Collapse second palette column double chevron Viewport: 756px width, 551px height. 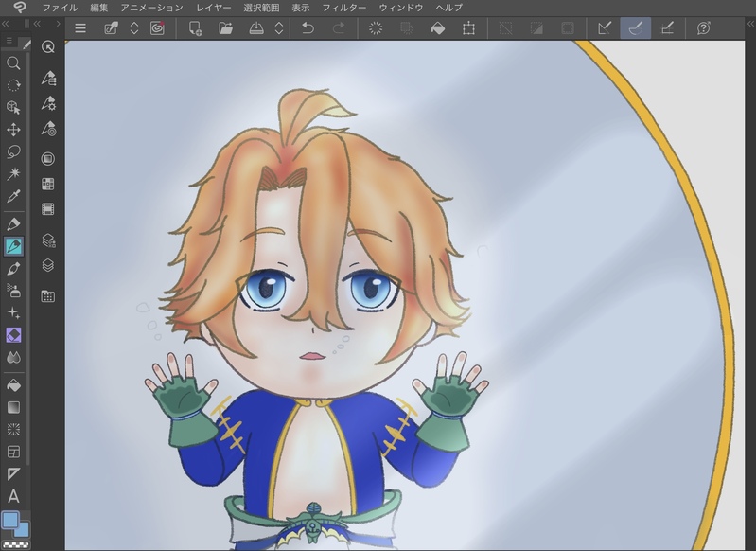click(37, 23)
